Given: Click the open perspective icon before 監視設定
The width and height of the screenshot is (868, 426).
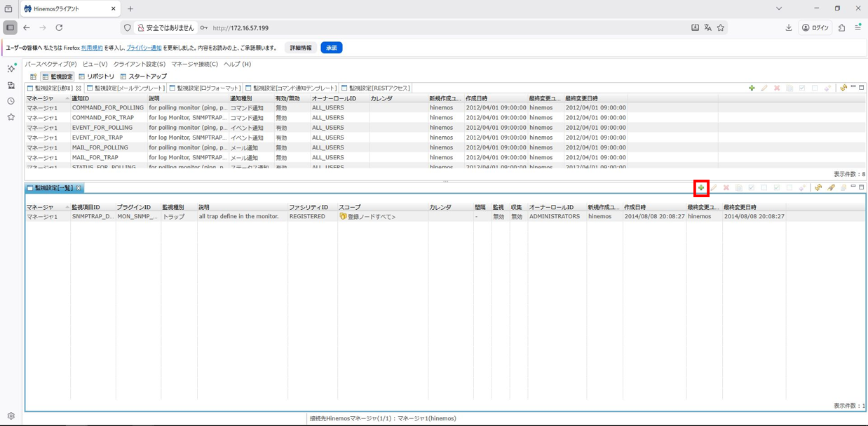Looking at the screenshot, I should [x=33, y=76].
